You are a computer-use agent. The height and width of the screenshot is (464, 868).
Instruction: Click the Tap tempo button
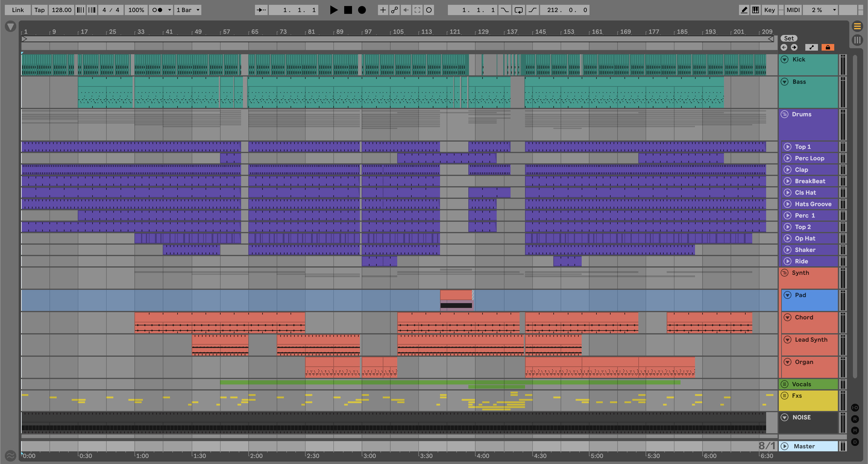point(39,10)
